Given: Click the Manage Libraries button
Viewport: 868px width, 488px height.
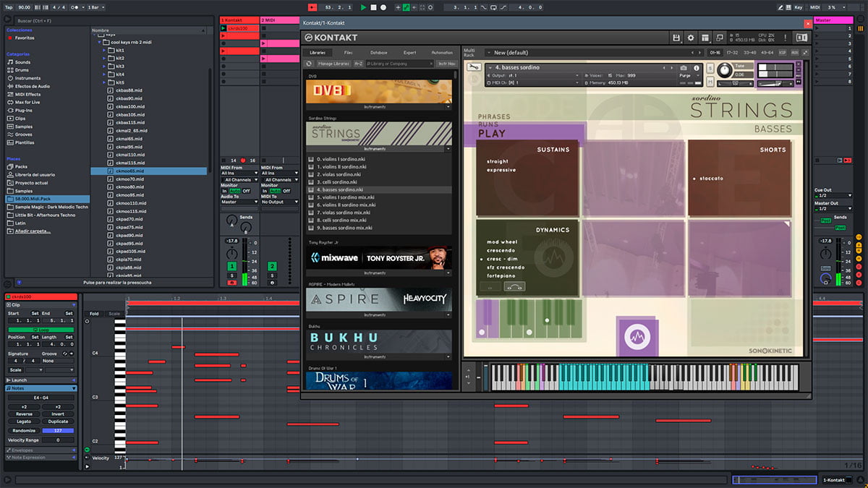Looking at the screenshot, I should point(333,64).
